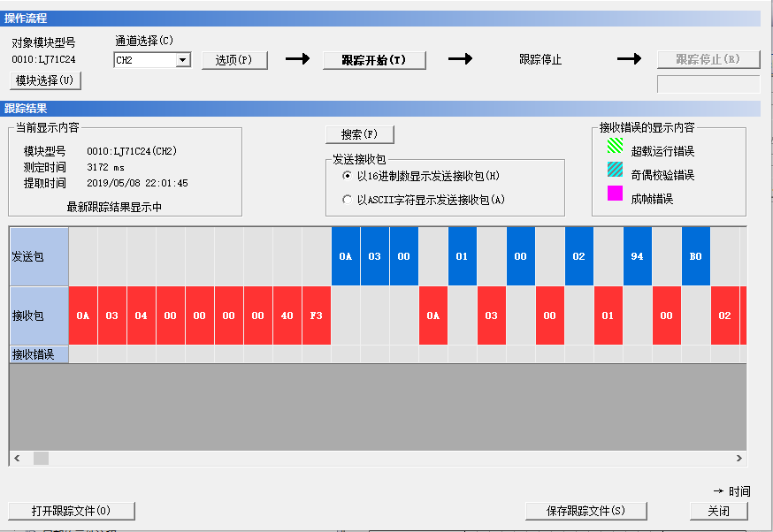Click the 选项(P) options button
Screen dimensions: 773x532
[234, 60]
